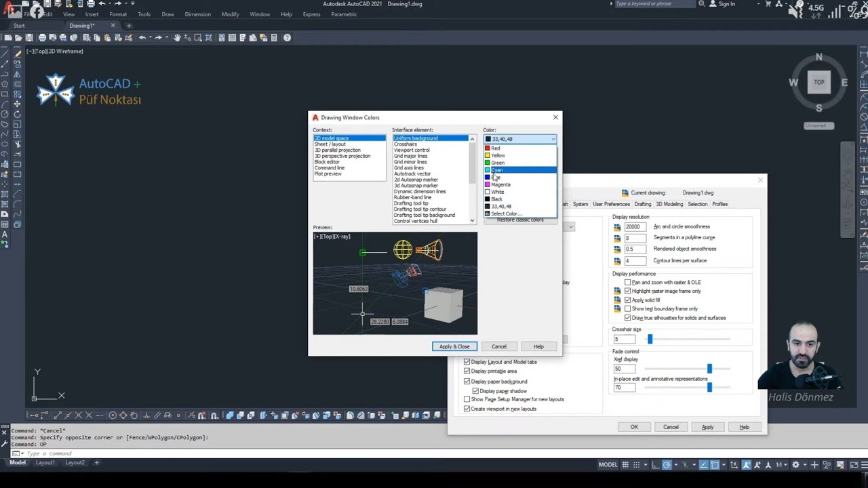
Task: Toggle snap mode icon in status bar
Action: (x=636, y=465)
